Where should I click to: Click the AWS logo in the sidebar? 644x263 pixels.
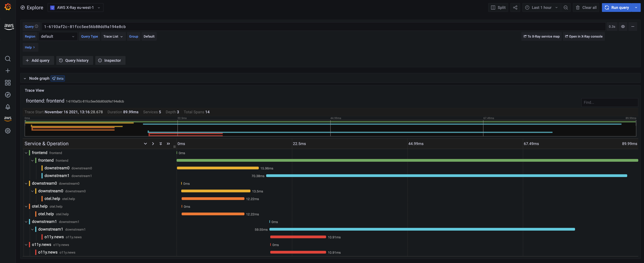[x=9, y=27]
